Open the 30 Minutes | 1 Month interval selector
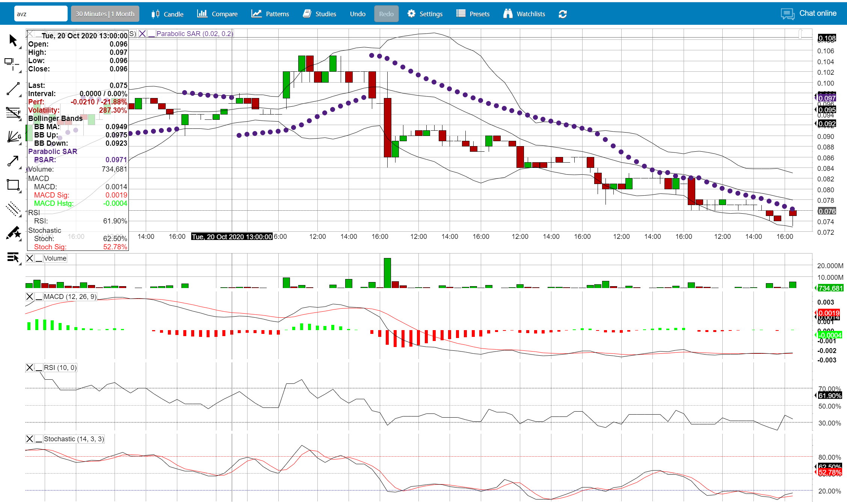This screenshot has height=504, width=847. click(105, 14)
